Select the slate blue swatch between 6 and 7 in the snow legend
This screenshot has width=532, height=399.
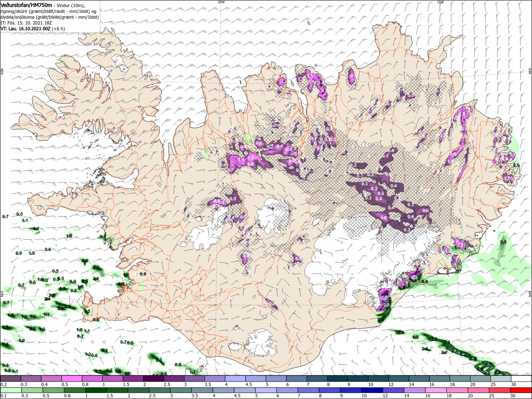pos(296,379)
